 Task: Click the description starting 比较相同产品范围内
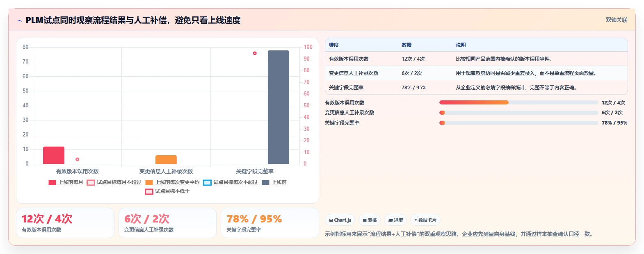tap(504, 59)
